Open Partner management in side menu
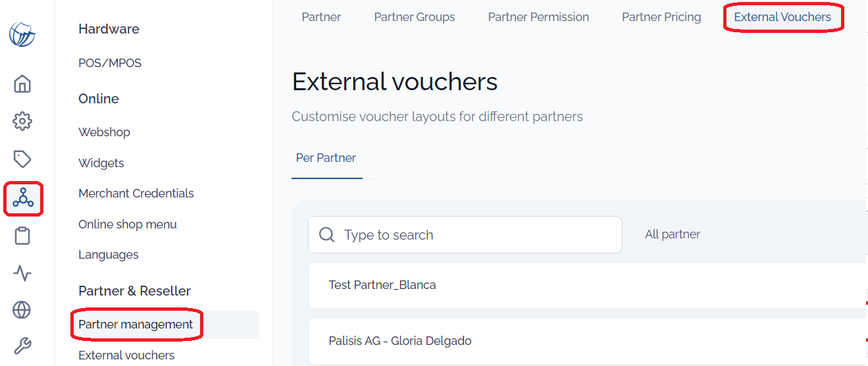This screenshot has height=366, width=868. click(x=136, y=325)
